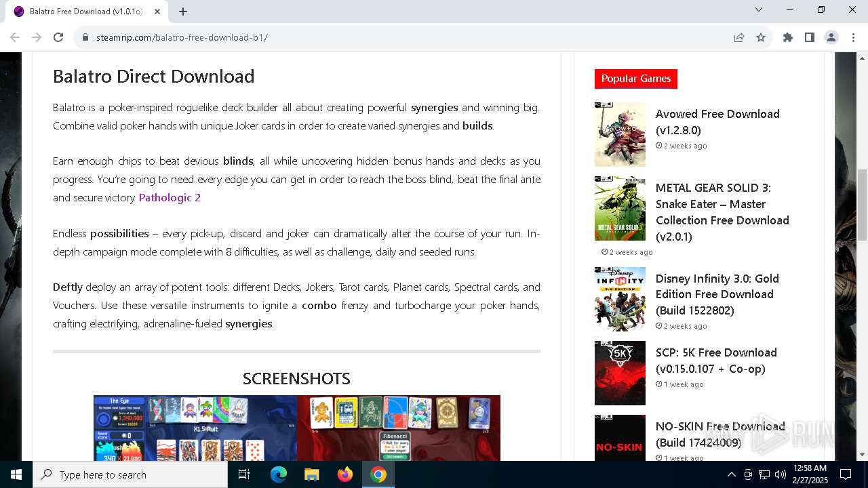Show hidden system tray icons
This screenshot has height=488, width=868.
pyautogui.click(x=731, y=474)
